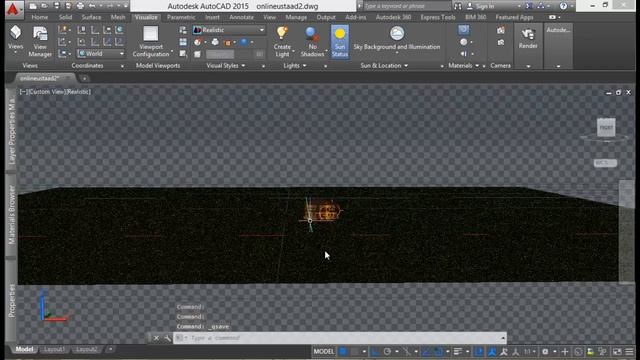Open the Properties side palette
This screenshot has width=640, height=360.
11,301
